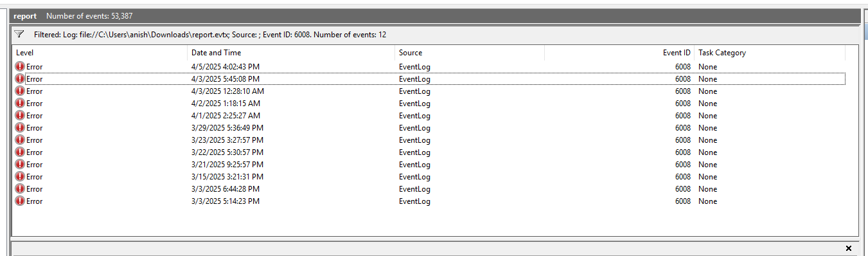This screenshot has height=256, width=868.
Task: Close the preview pane with X
Action: point(849,248)
